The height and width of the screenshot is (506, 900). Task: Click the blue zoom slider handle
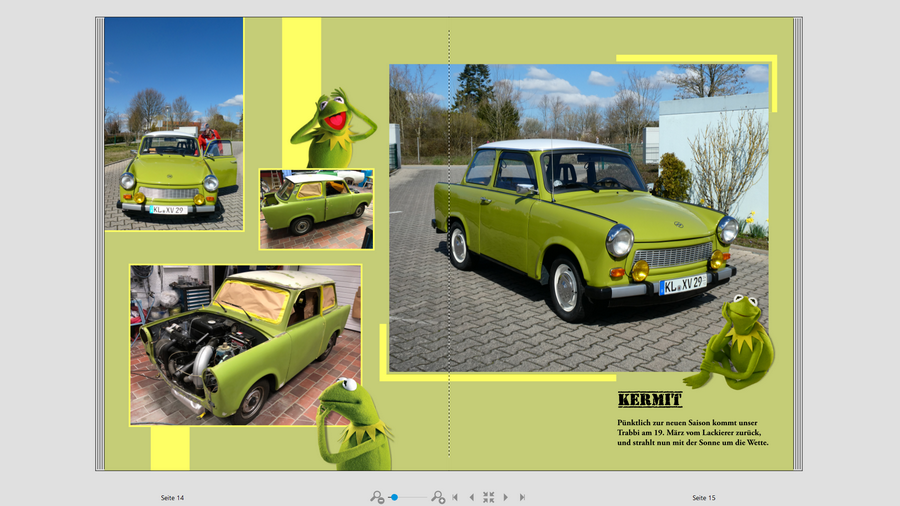pos(395,497)
